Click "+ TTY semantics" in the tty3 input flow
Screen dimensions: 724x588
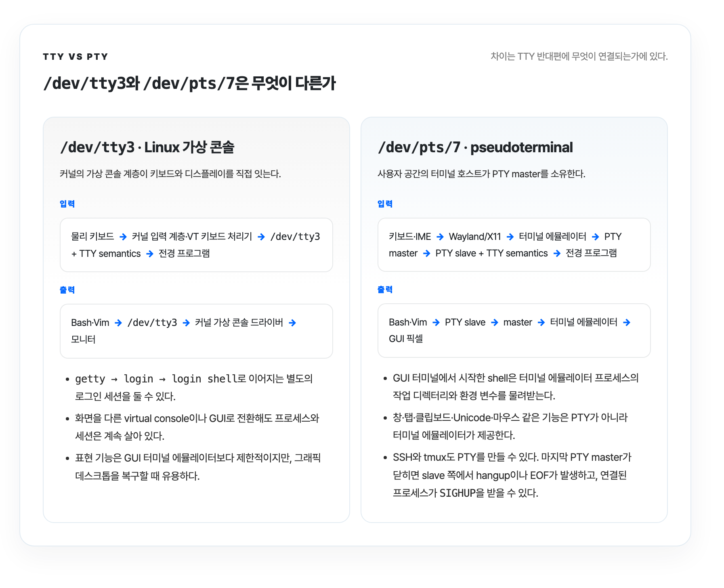pos(106,254)
